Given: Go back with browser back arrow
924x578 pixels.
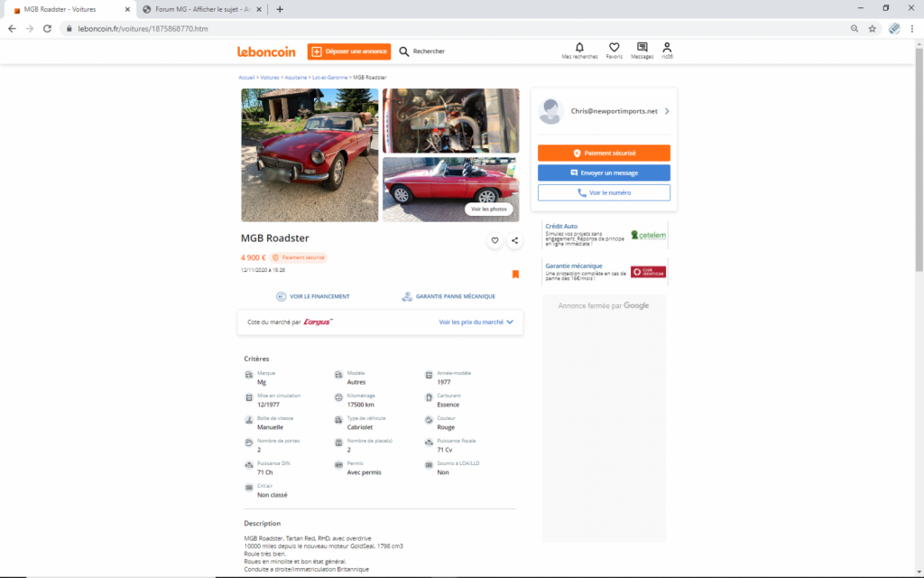Looking at the screenshot, I should coord(12,28).
